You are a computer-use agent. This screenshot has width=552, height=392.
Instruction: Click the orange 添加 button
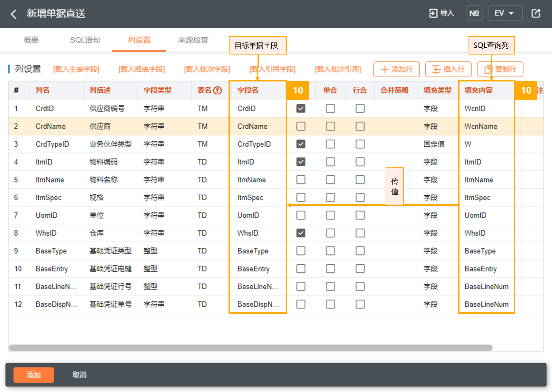[x=33, y=375]
